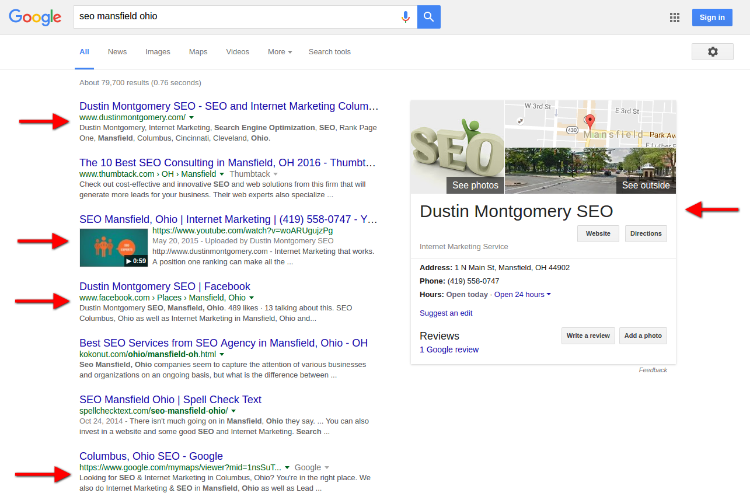Switch to the News tab
Screen dimensions: 750x500
tap(117, 52)
